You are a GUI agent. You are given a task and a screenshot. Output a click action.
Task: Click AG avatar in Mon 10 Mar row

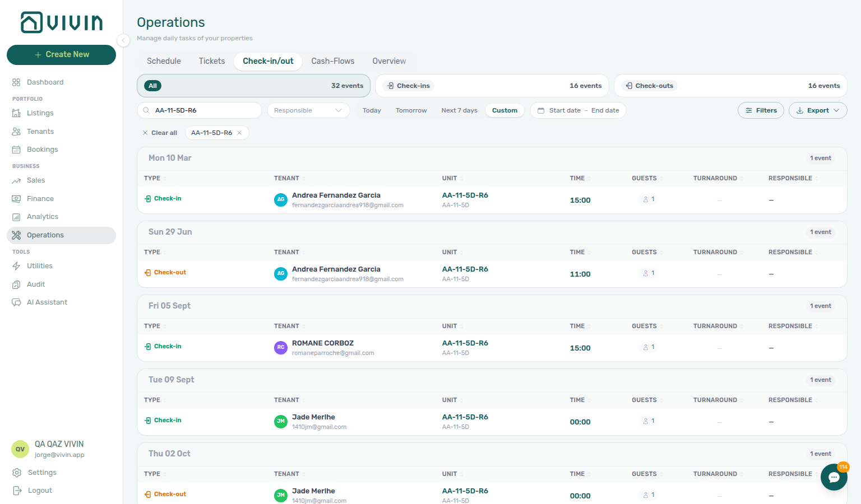pyautogui.click(x=281, y=200)
